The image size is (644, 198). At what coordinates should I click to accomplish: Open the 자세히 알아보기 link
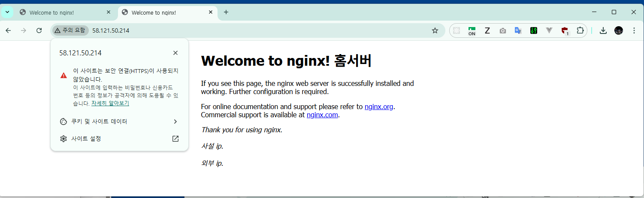pyautogui.click(x=110, y=104)
